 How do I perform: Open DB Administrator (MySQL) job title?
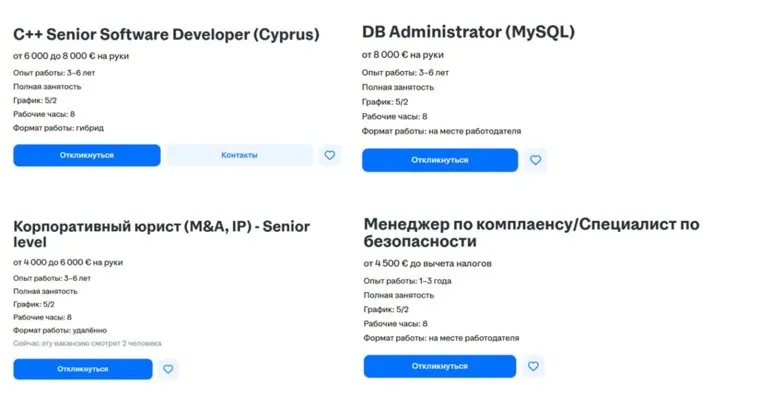click(x=468, y=32)
